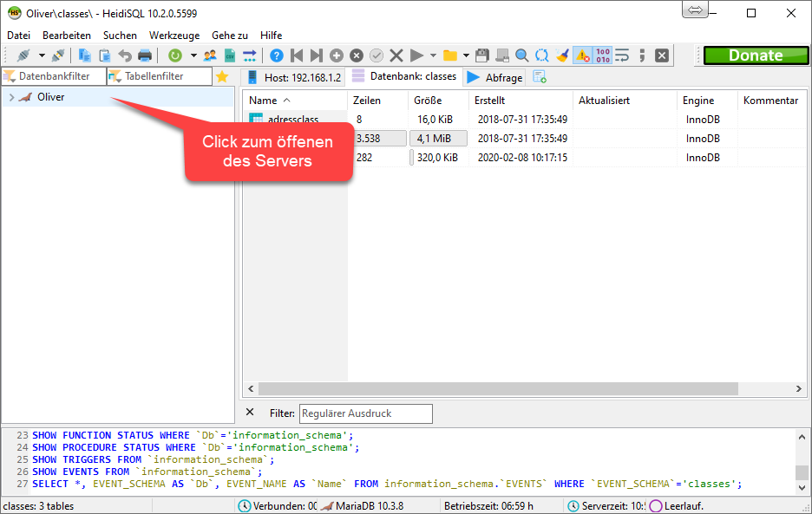Image resolution: width=812 pixels, height=514 pixels.
Task: Close the filter panel with X
Action: tap(250, 412)
